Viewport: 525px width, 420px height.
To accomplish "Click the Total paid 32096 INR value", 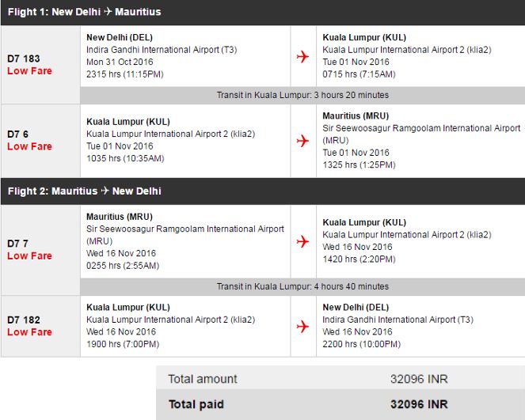I will [x=419, y=404].
